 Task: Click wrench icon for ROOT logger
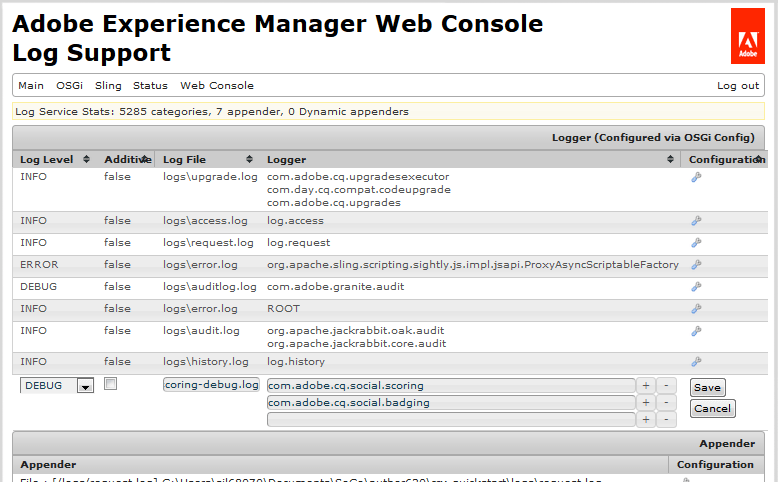coord(696,309)
